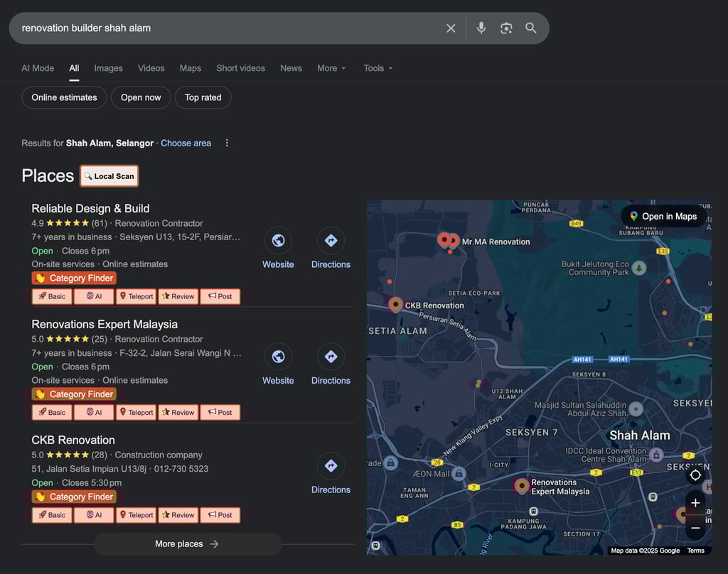Click the magnifying glass search icon
This screenshot has height=574, width=728.
[530, 28]
